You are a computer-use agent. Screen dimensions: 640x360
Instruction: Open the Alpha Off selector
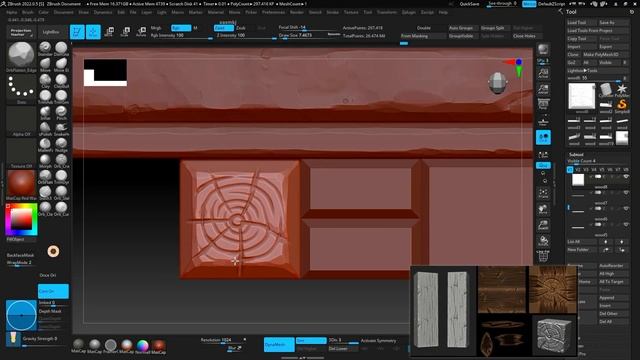[21, 121]
